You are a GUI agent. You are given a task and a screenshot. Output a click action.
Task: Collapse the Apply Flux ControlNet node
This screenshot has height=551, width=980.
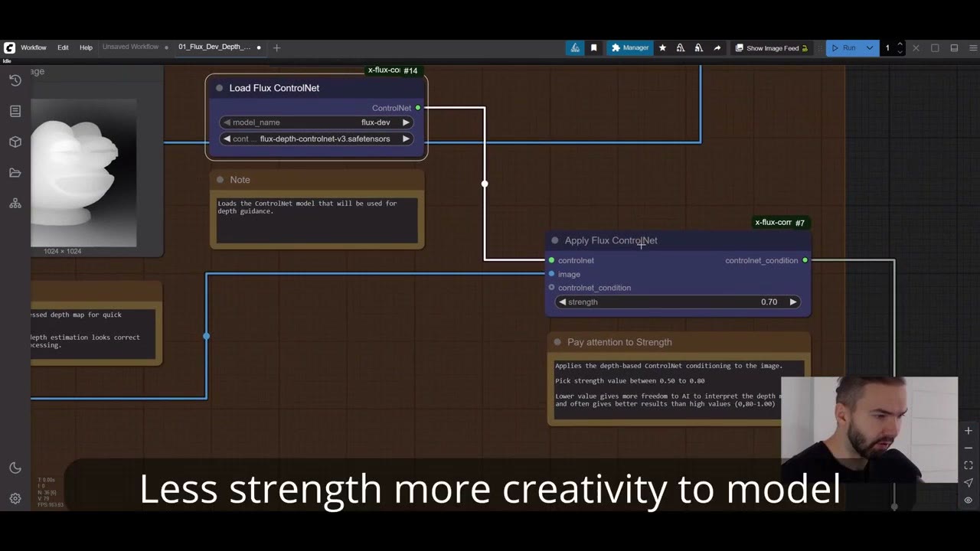[x=555, y=240]
